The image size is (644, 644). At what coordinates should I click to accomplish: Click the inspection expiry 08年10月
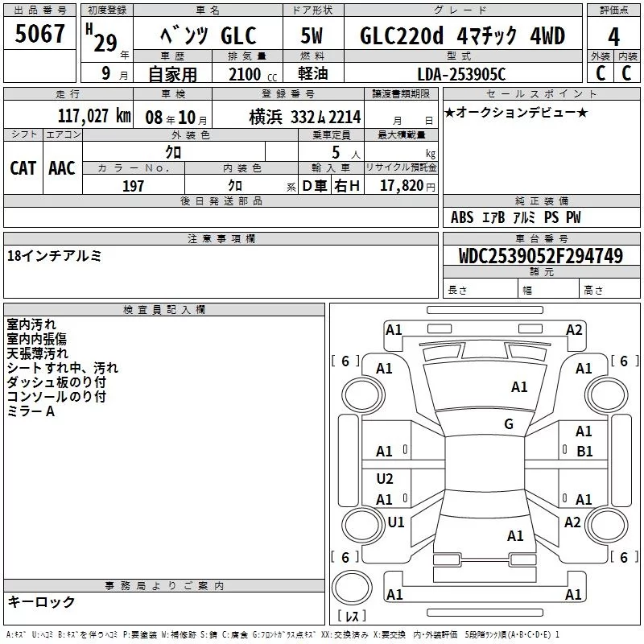click(x=176, y=118)
